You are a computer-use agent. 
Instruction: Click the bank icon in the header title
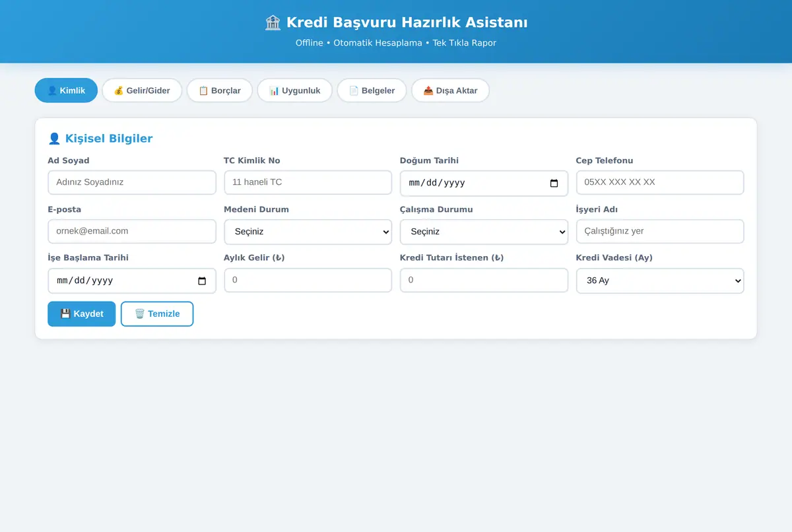coord(273,22)
